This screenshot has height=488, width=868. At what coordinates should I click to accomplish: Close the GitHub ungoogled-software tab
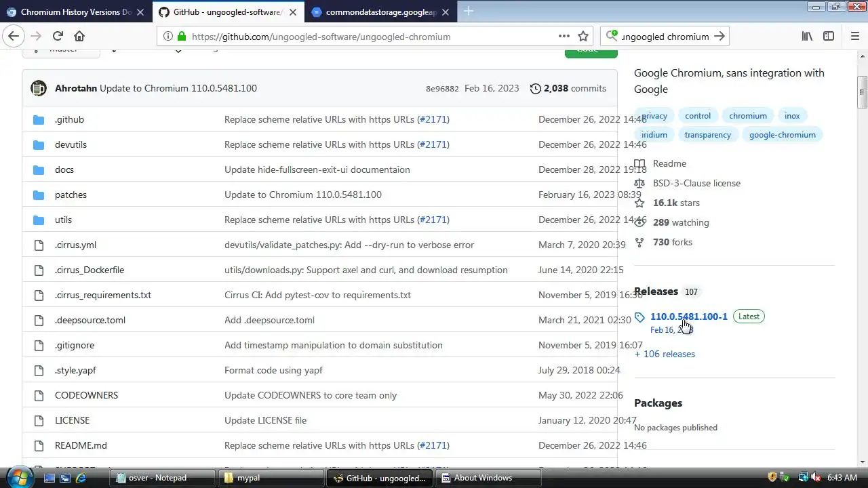(294, 12)
